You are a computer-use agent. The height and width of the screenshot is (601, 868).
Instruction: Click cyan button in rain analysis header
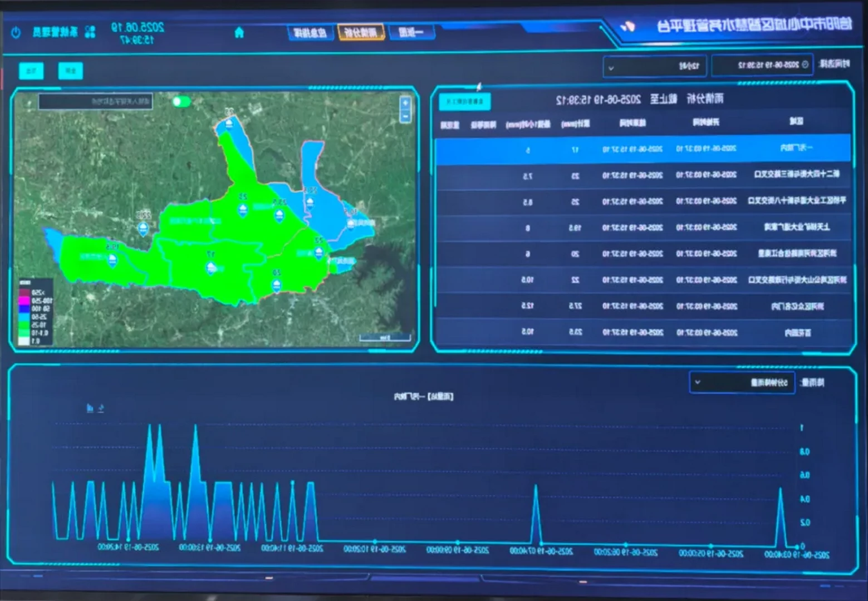[x=465, y=101]
